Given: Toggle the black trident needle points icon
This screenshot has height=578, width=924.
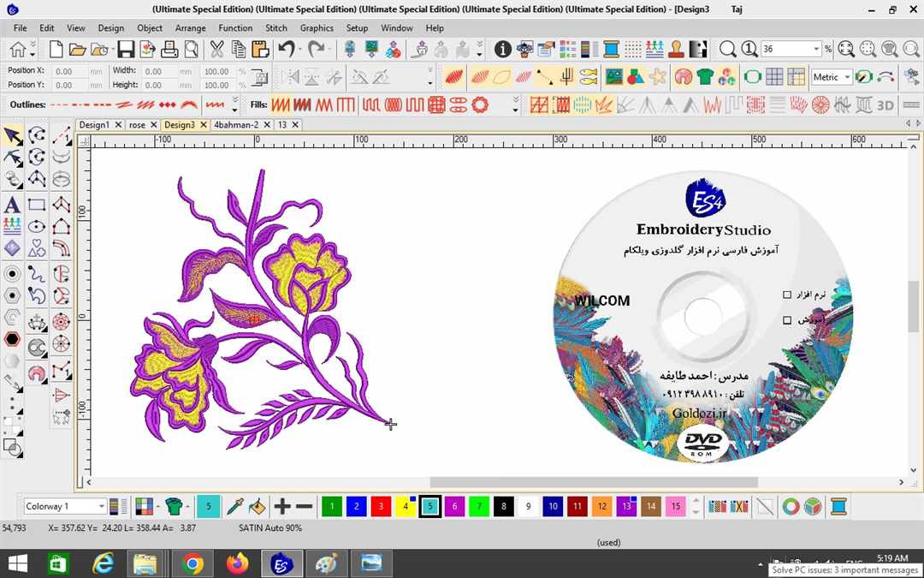Looking at the screenshot, I should [x=566, y=77].
